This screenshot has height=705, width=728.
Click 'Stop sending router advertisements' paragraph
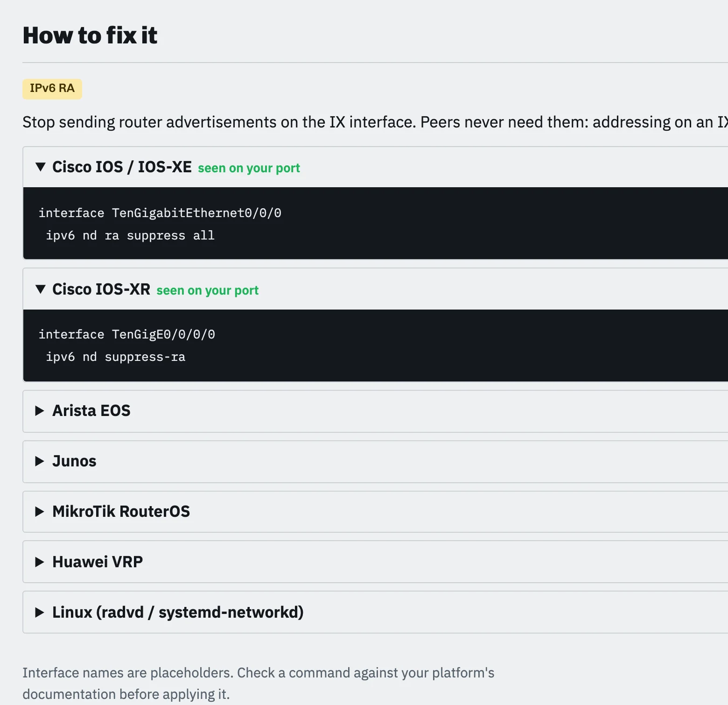tap(375, 122)
